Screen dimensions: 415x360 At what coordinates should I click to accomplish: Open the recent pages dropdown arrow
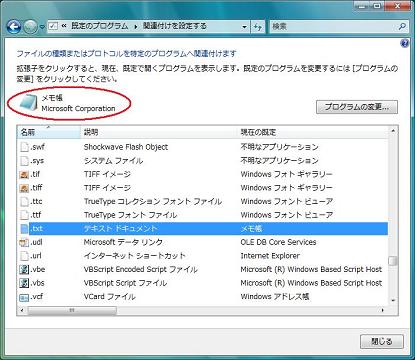click(42, 27)
